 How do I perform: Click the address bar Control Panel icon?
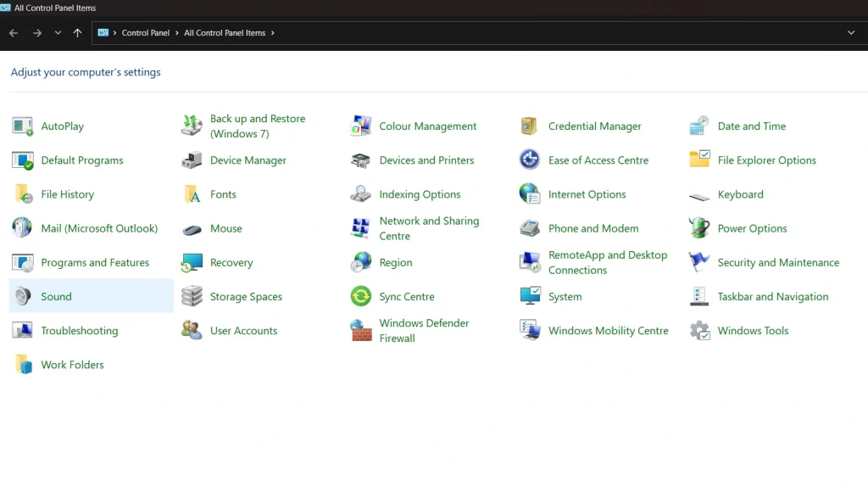point(103,33)
